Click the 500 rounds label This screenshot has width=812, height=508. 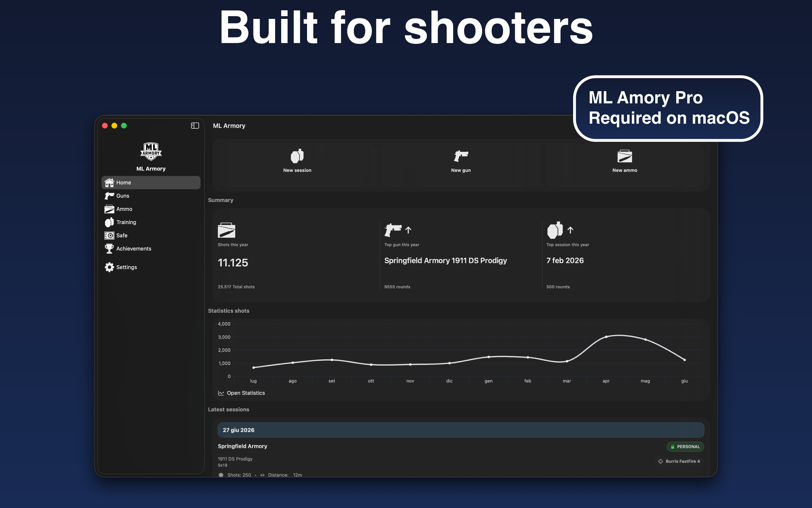558,287
